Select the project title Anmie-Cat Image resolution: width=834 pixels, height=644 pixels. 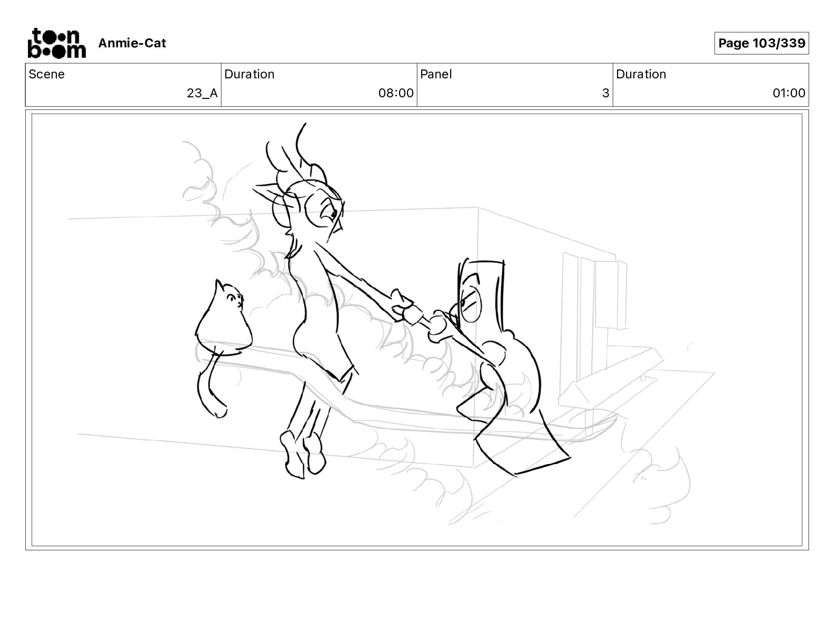pyautogui.click(x=132, y=43)
